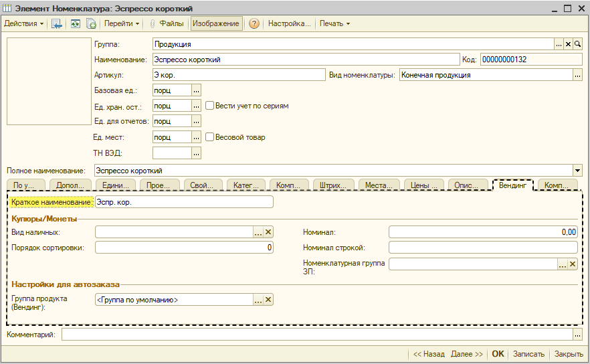Click the refresh toolbar icon

pyautogui.click(x=76, y=23)
